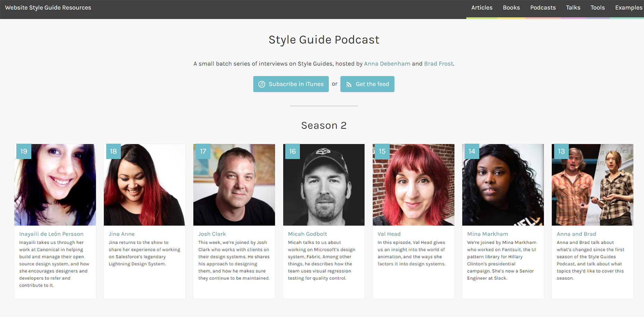Follow the Brad Frost link

pos(438,64)
